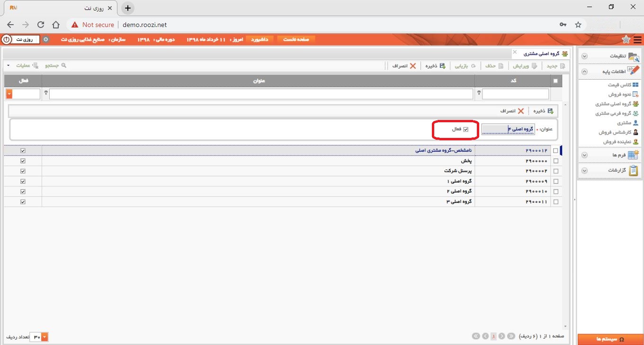The image size is (644, 345).
Task: Click the بازیابی (refresh) toolbar icon
Action: click(x=473, y=66)
